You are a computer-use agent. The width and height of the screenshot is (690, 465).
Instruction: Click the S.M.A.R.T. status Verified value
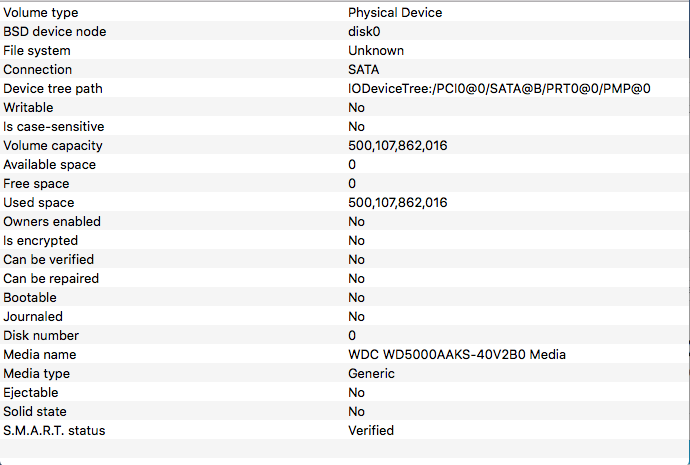371,430
